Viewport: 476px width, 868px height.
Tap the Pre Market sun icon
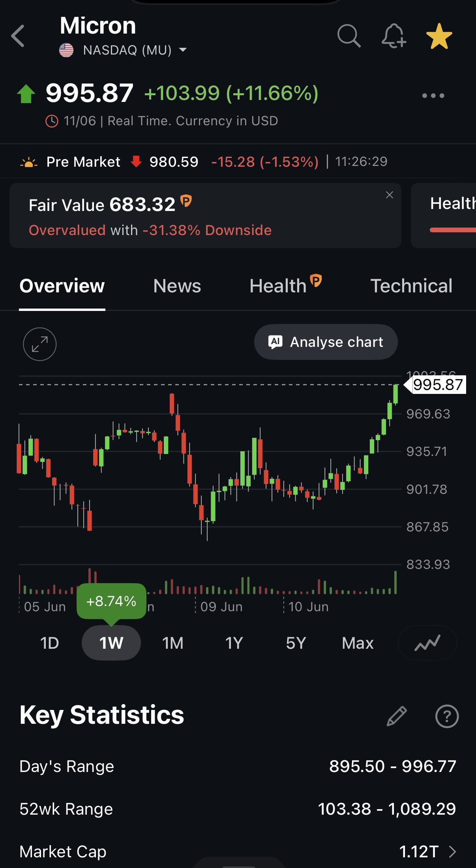point(28,162)
